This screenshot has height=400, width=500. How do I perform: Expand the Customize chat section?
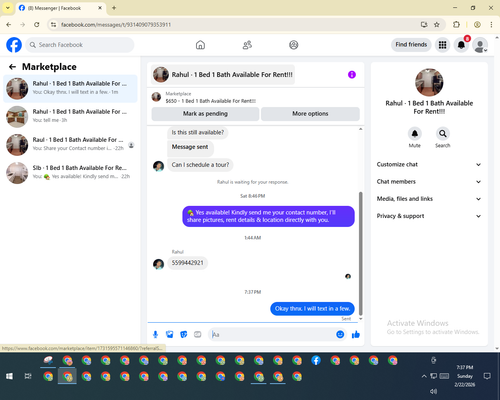pos(429,164)
